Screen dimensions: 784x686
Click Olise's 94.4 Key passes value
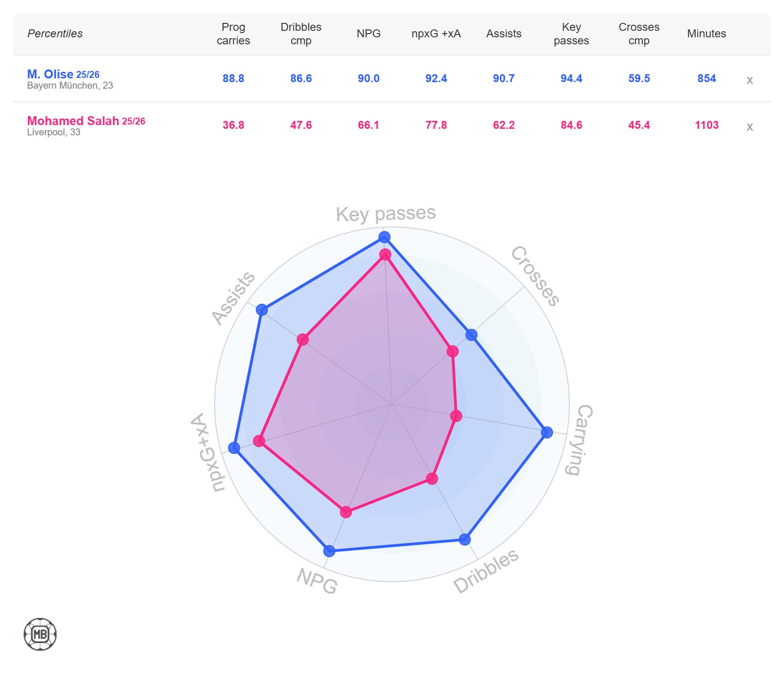[x=571, y=78]
